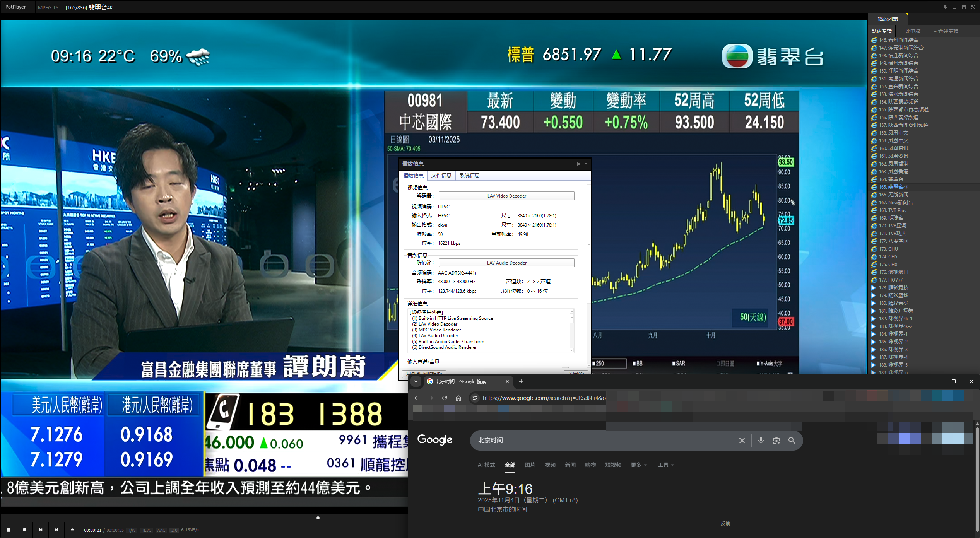This screenshot has height=538, width=980.
Task: Switch to the 系统信息 tab
Action: 469,176
